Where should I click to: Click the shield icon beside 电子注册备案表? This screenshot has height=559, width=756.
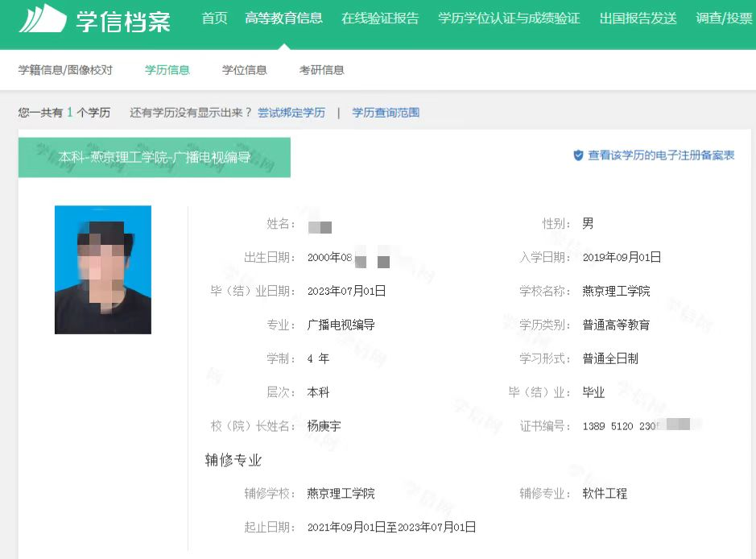tap(578, 155)
